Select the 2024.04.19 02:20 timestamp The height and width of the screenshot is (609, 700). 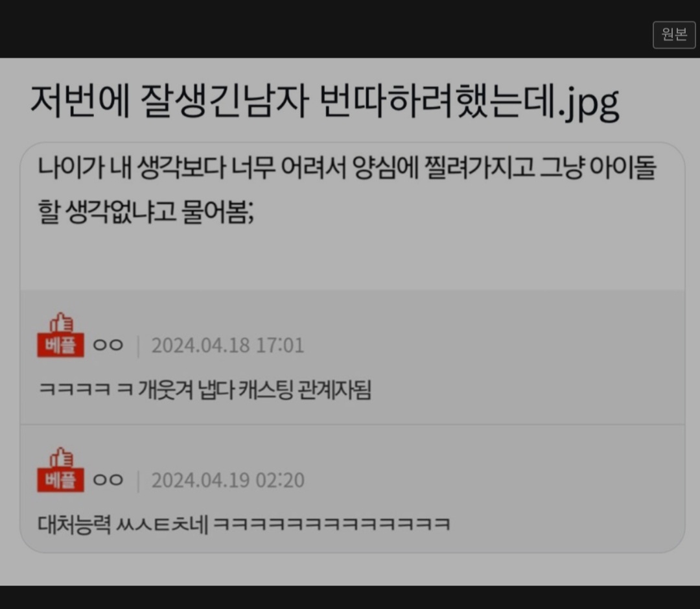[227, 481]
